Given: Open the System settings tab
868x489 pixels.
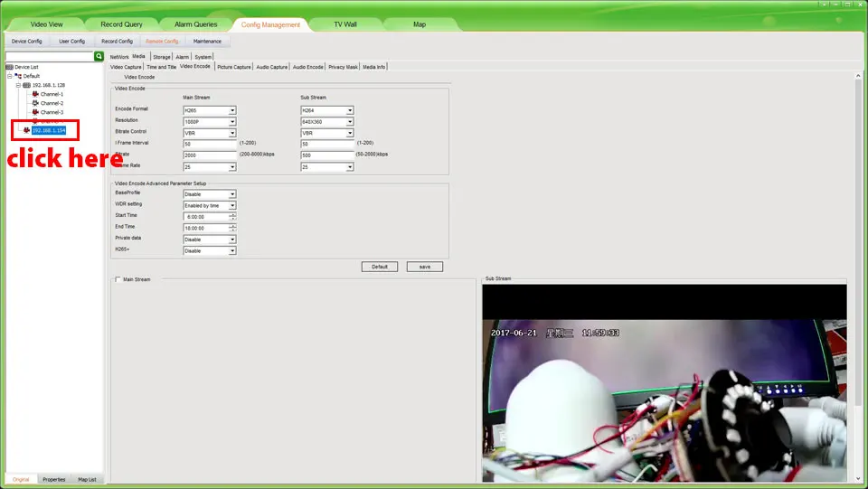Looking at the screenshot, I should coord(203,57).
